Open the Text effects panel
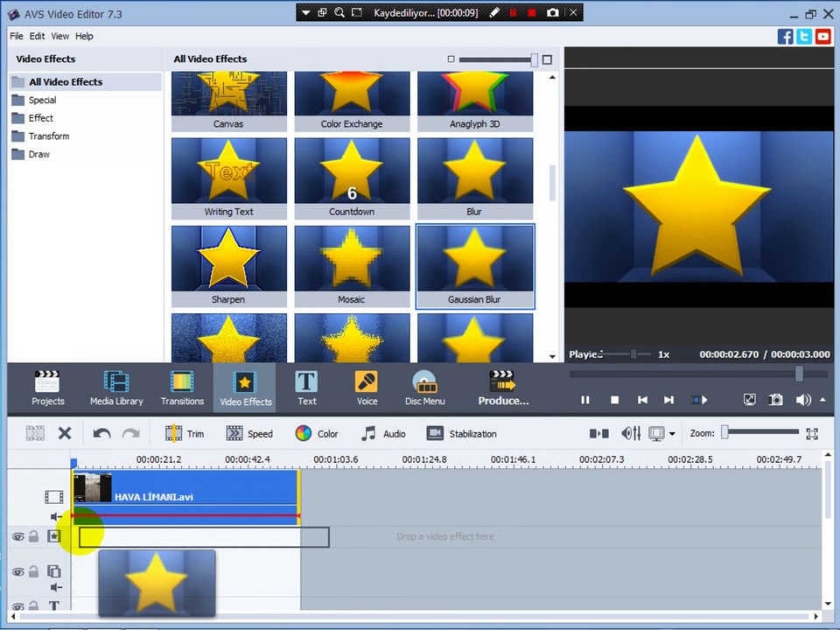This screenshot has width=840, height=630. (307, 388)
